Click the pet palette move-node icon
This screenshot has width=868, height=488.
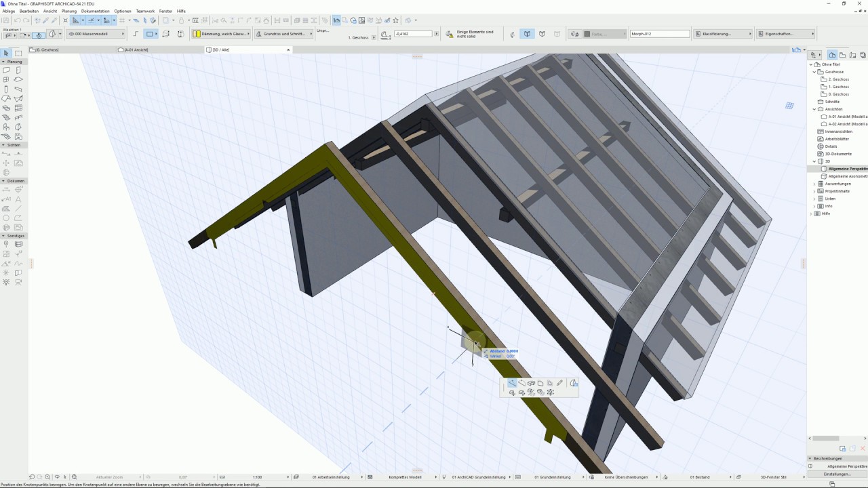[x=512, y=384]
